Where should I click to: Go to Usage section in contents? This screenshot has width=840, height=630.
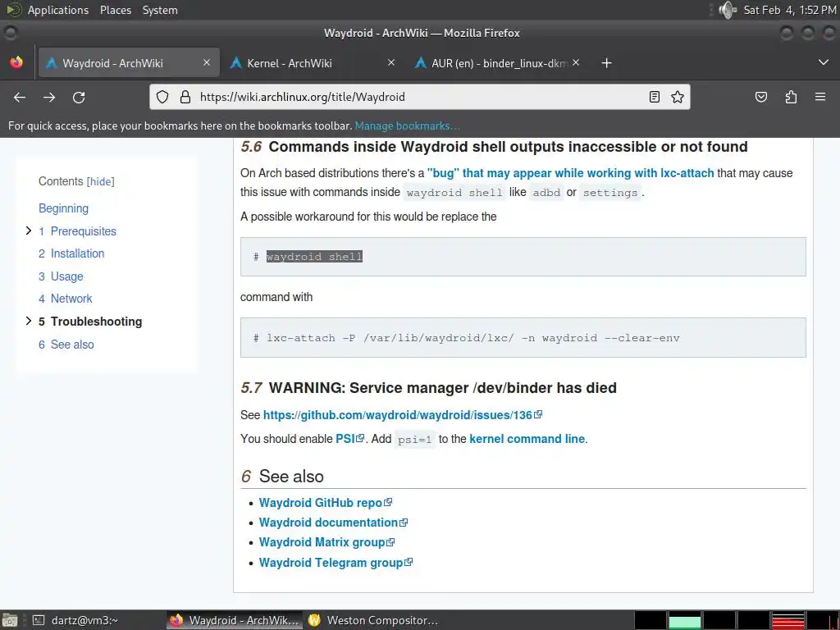(x=61, y=276)
